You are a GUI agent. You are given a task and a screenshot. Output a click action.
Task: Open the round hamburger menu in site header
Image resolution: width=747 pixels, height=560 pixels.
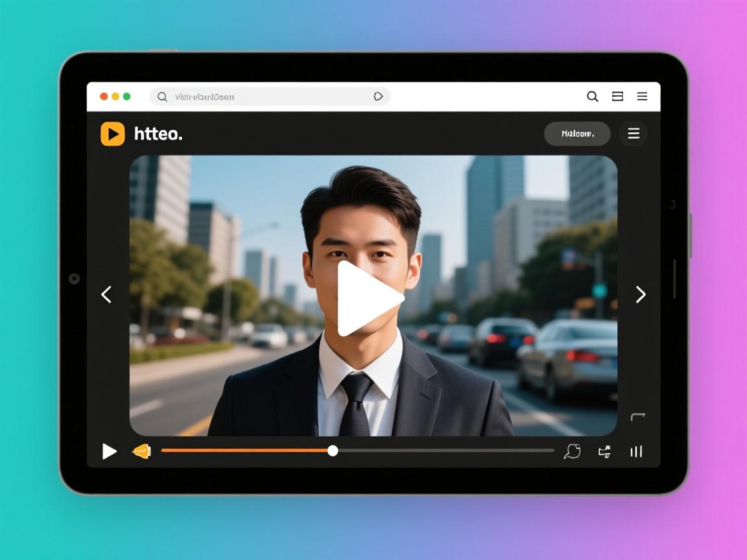(x=634, y=134)
